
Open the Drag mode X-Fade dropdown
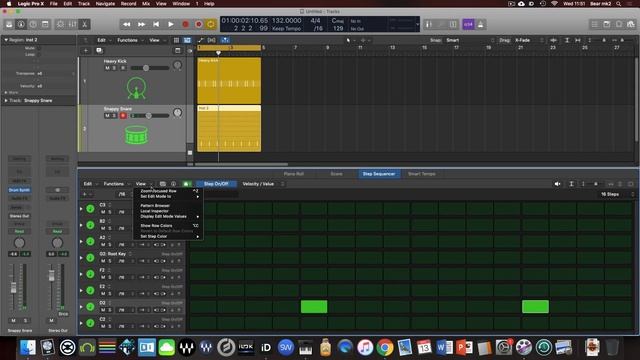coord(529,40)
